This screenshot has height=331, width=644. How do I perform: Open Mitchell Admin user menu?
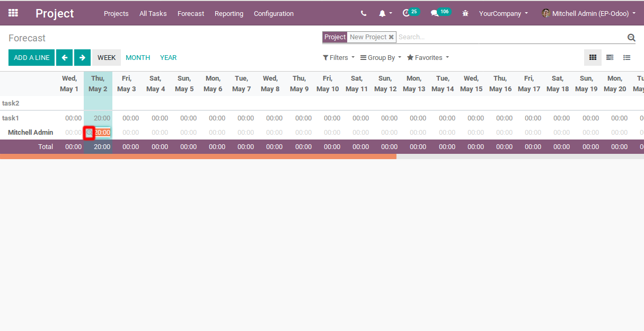[x=589, y=13]
